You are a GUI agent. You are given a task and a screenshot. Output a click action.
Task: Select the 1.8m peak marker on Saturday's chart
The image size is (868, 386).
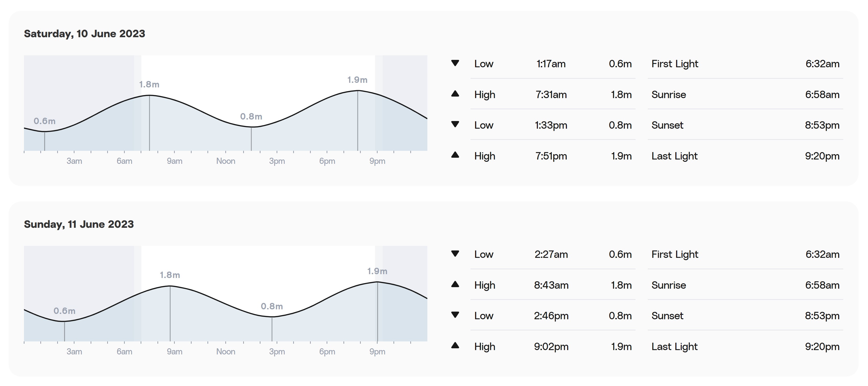pos(149,85)
